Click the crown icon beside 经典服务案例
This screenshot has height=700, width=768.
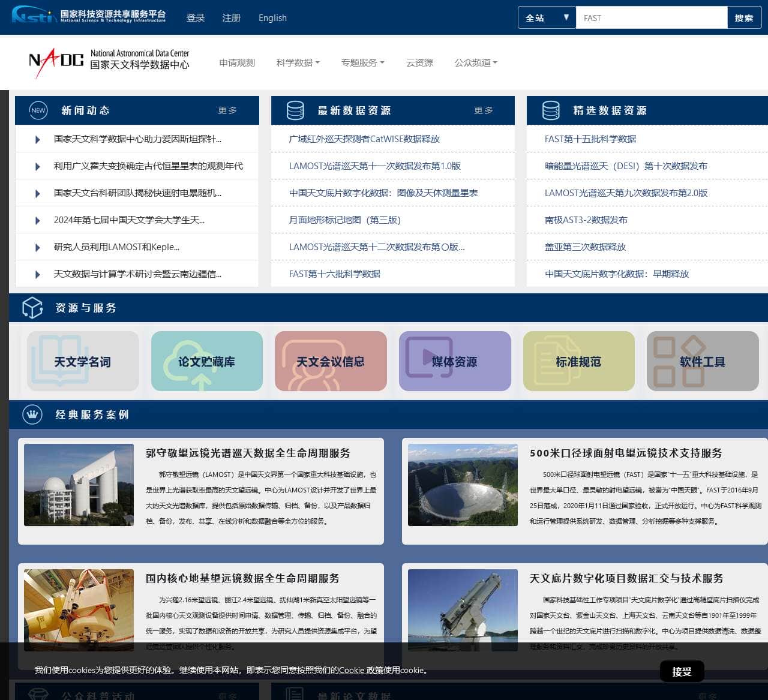[x=32, y=414]
